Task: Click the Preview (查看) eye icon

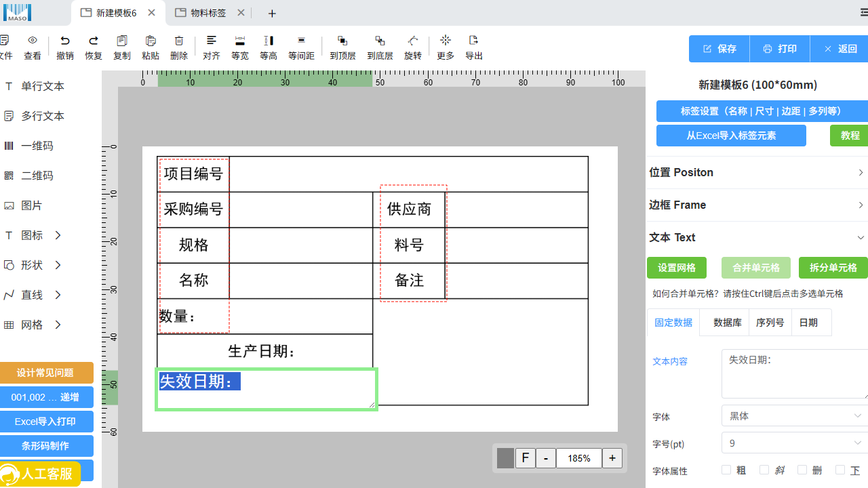Action: pyautogui.click(x=33, y=41)
